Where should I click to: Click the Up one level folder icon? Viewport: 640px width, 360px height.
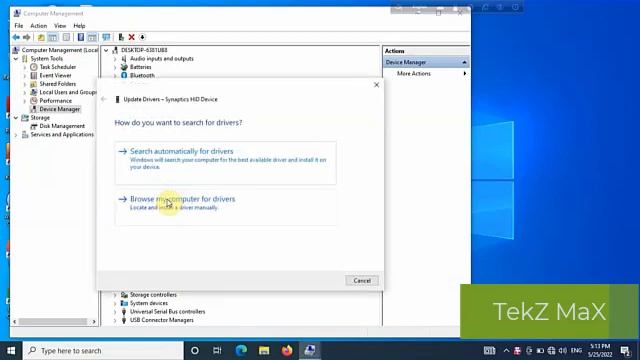(x=41, y=38)
